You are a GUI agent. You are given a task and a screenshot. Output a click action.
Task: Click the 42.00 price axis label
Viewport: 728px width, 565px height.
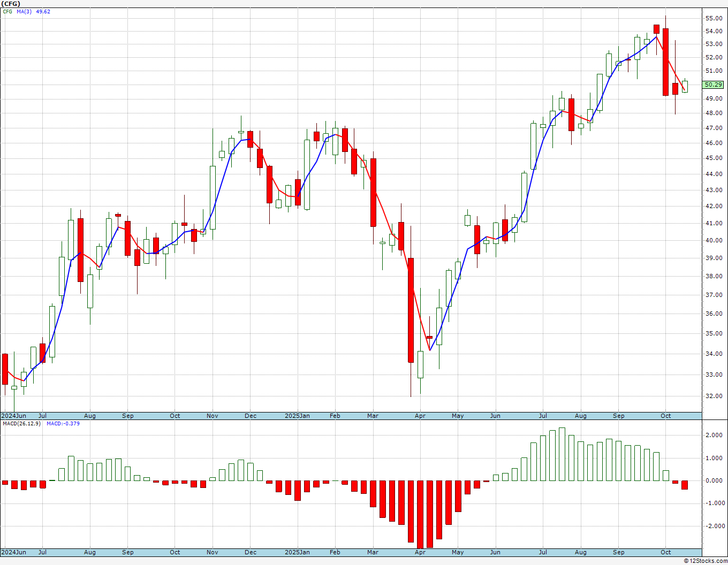coord(714,206)
